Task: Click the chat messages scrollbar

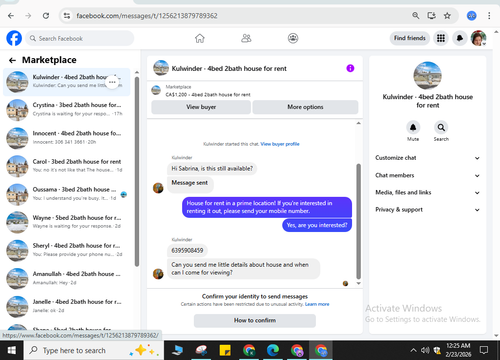Action: 359,221
